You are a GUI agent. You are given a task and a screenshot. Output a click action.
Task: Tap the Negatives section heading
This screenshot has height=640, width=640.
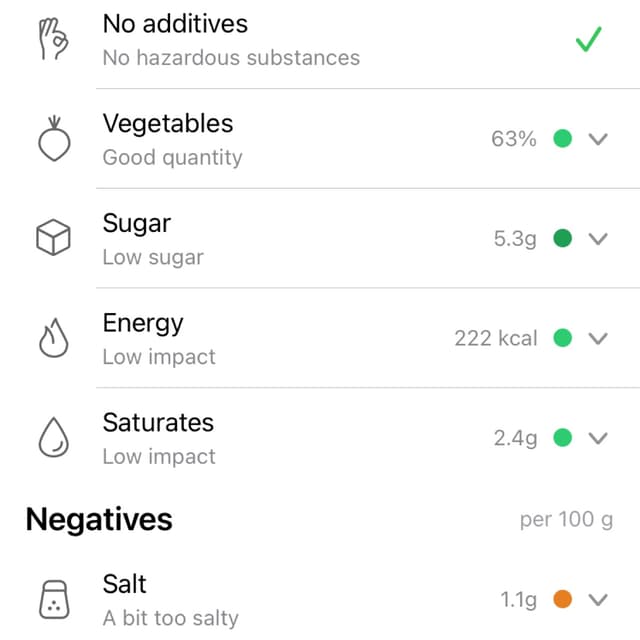tap(99, 520)
